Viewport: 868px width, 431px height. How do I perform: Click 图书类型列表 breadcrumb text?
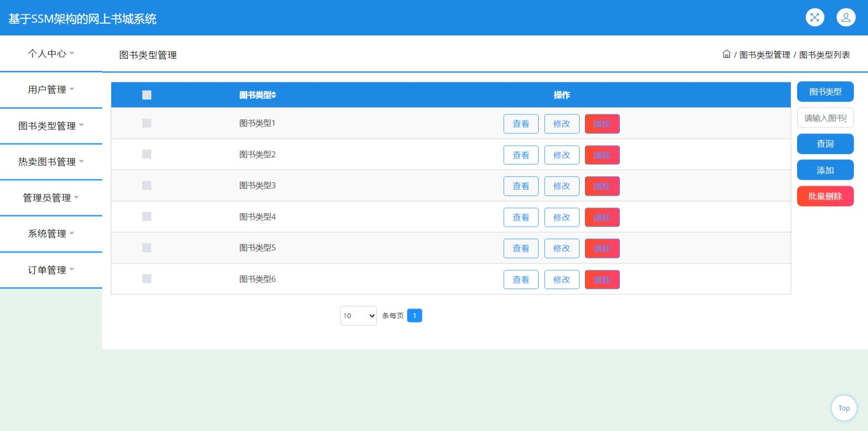824,55
